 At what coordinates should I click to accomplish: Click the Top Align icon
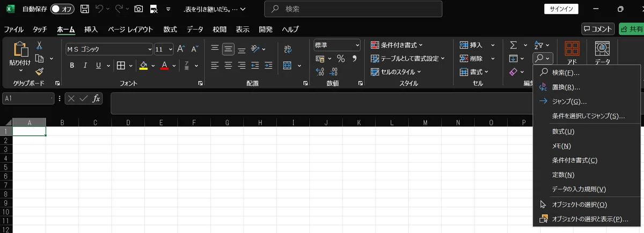pos(215,49)
